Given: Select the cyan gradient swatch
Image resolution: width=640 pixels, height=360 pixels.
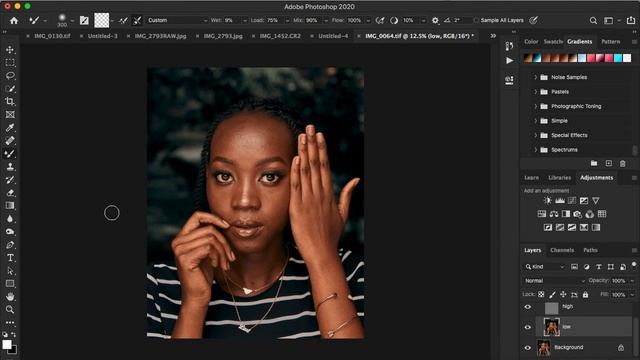Looking at the screenshot, I should 618,58.
